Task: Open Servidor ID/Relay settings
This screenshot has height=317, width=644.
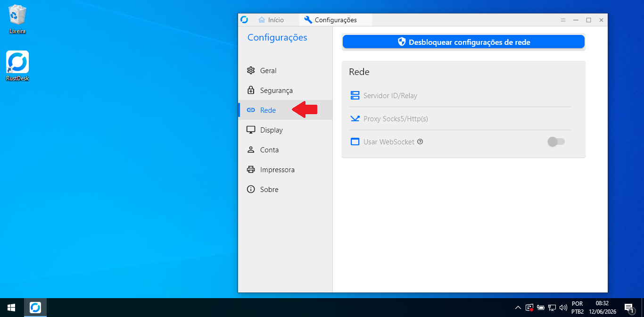Action: pyautogui.click(x=460, y=96)
